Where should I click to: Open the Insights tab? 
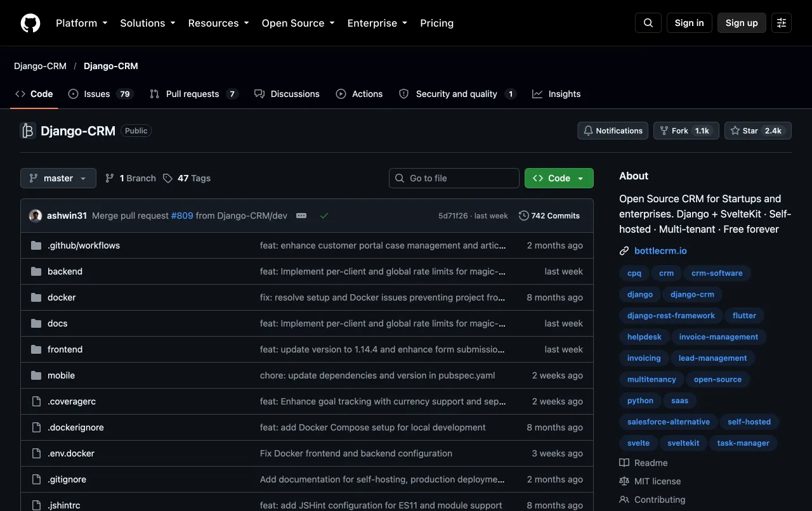556,94
